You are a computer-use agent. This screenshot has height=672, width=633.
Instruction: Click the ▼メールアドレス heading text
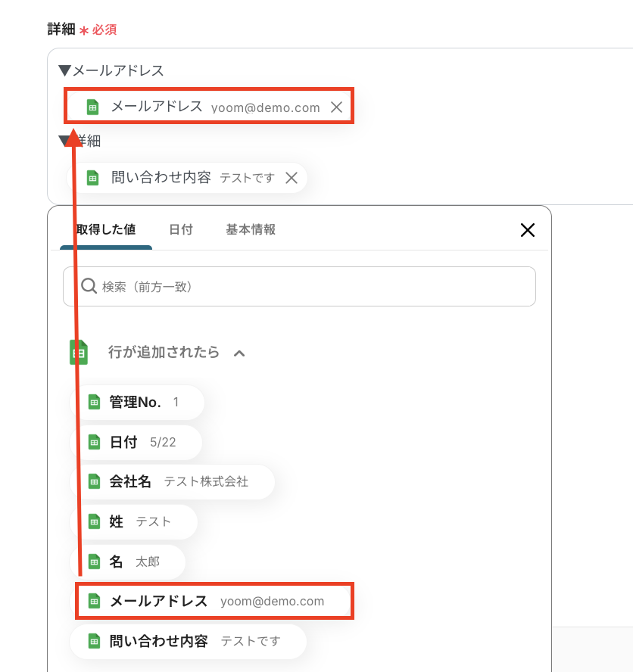pyautogui.click(x=111, y=70)
